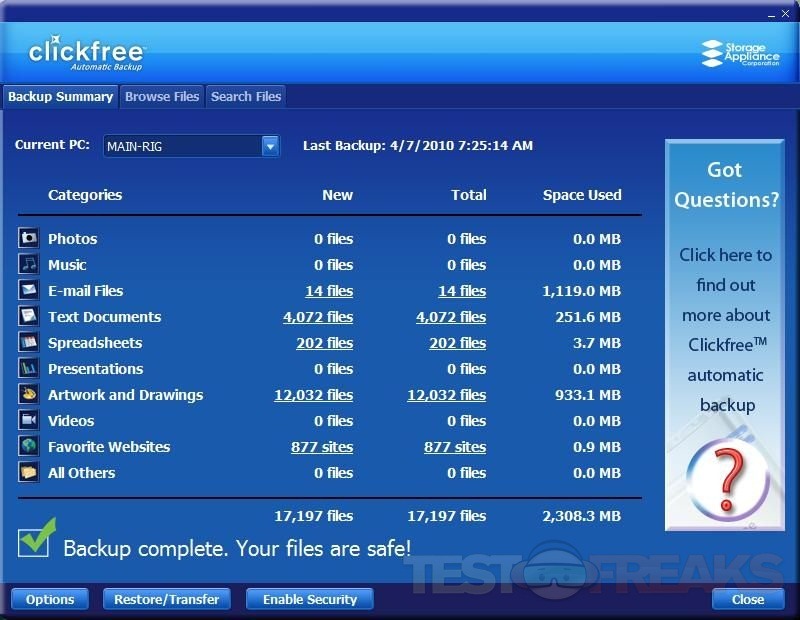Switch to the Browse Files tab
Image resolution: width=800 pixels, height=620 pixels.
click(x=162, y=97)
